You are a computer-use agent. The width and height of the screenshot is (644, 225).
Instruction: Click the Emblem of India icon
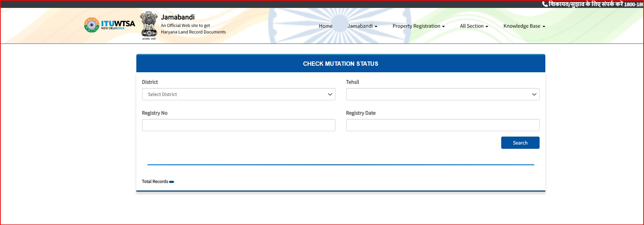tap(149, 25)
